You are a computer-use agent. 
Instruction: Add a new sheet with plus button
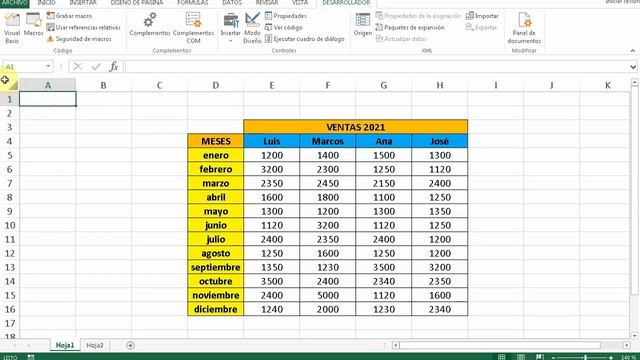click(130, 345)
